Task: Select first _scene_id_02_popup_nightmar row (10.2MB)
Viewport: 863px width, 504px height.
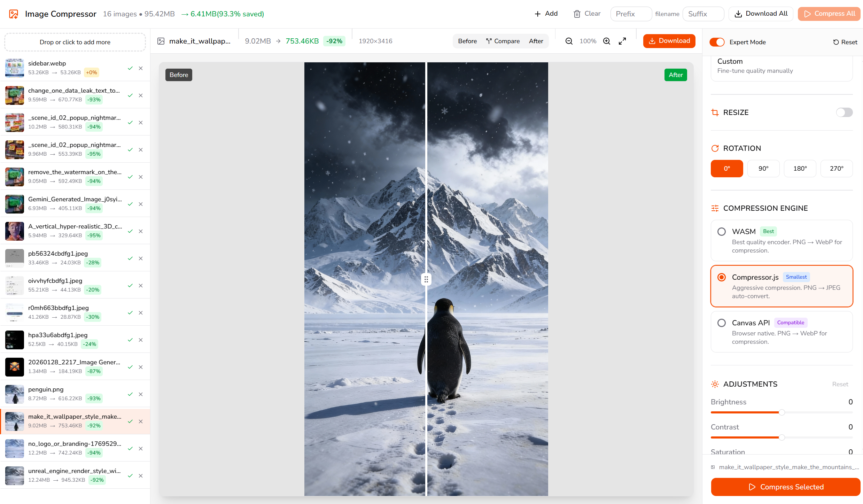Action: click(x=75, y=122)
